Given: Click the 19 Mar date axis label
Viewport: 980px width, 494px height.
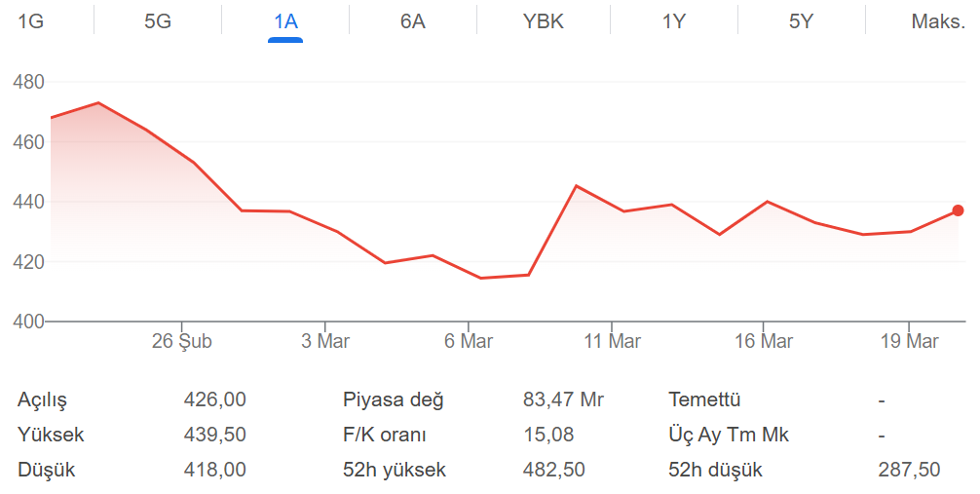Looking at the screenshot, I should coord(910,342).
